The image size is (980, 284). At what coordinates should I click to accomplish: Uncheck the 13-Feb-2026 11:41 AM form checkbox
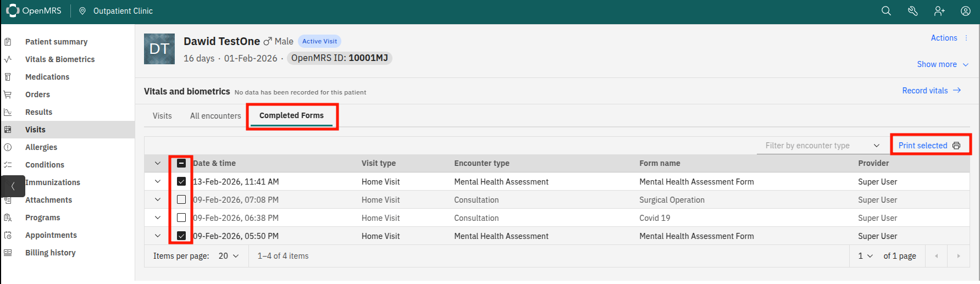coord(181,181)
